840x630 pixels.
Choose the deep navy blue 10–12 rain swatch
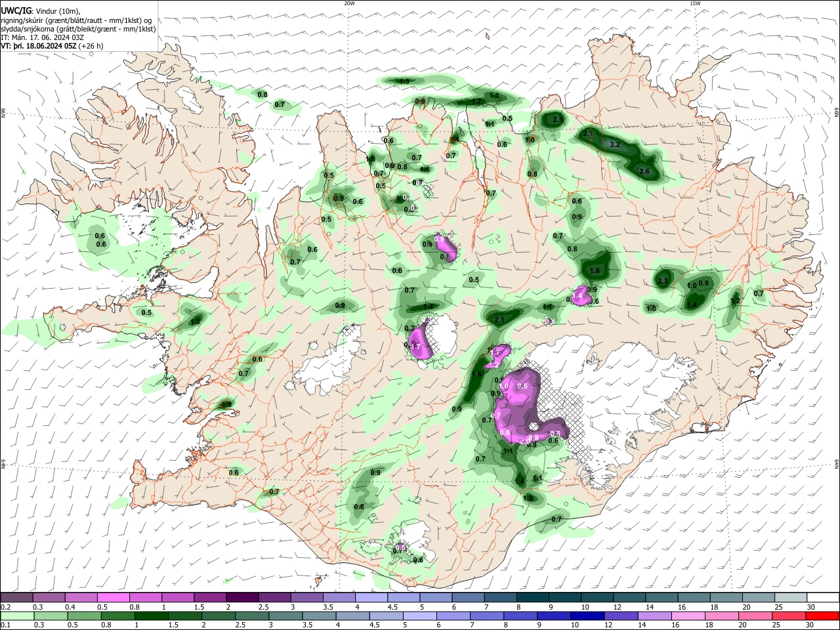tap(586, 616)
